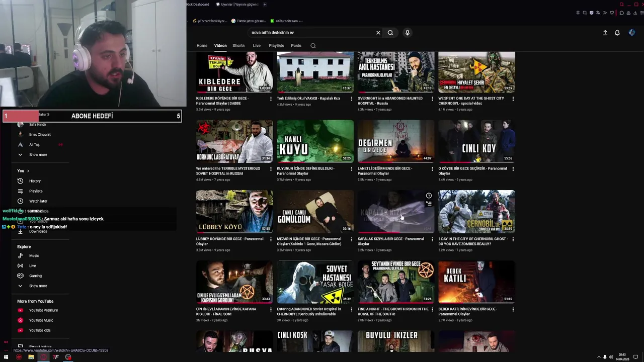
Task: Open File Explorer from taskbar
Action: pos(31,357)
